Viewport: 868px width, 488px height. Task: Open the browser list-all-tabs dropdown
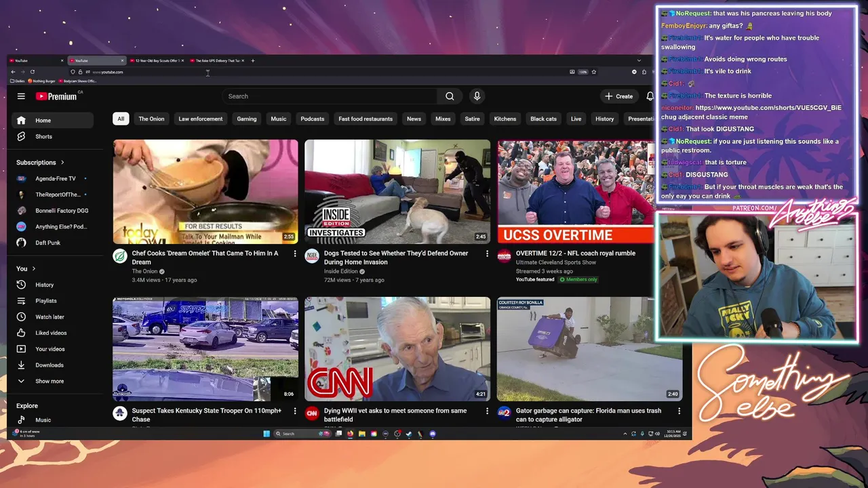639,60
